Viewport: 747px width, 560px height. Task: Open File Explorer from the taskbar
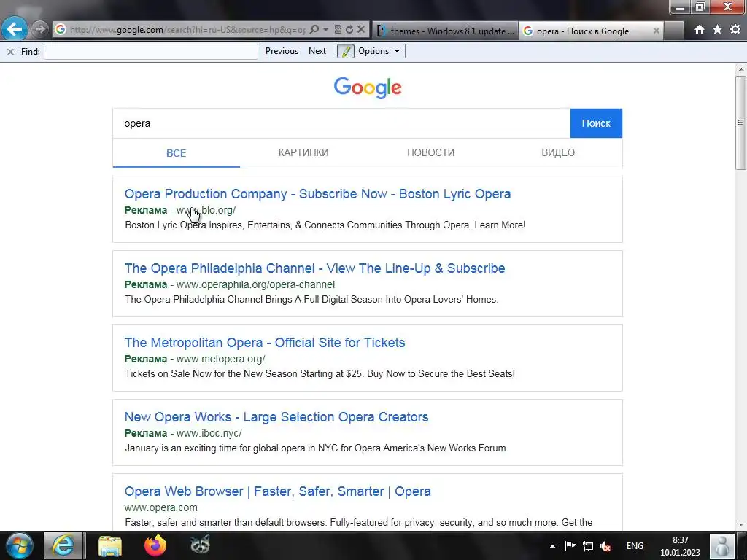[110, 545]
